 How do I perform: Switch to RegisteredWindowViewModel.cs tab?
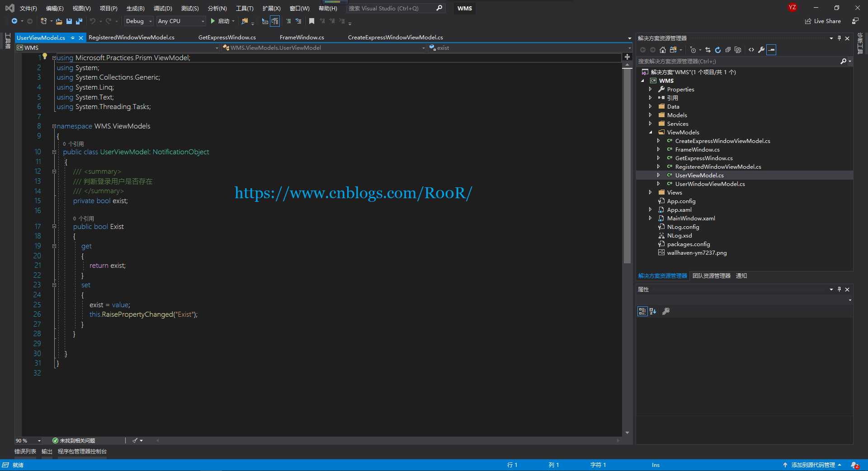click(x=132, y=38)
